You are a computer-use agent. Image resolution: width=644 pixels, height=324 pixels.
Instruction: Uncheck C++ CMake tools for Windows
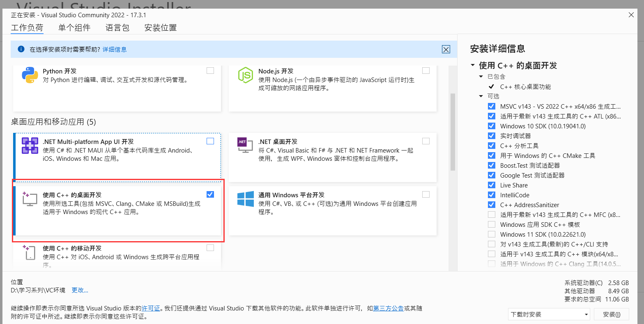point(492,155)
